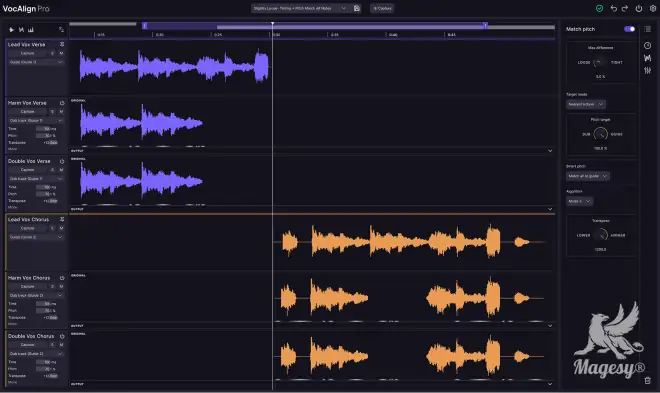Click the playhead marker on the ruler
This screenshot has height=393, width=660.
273,24
